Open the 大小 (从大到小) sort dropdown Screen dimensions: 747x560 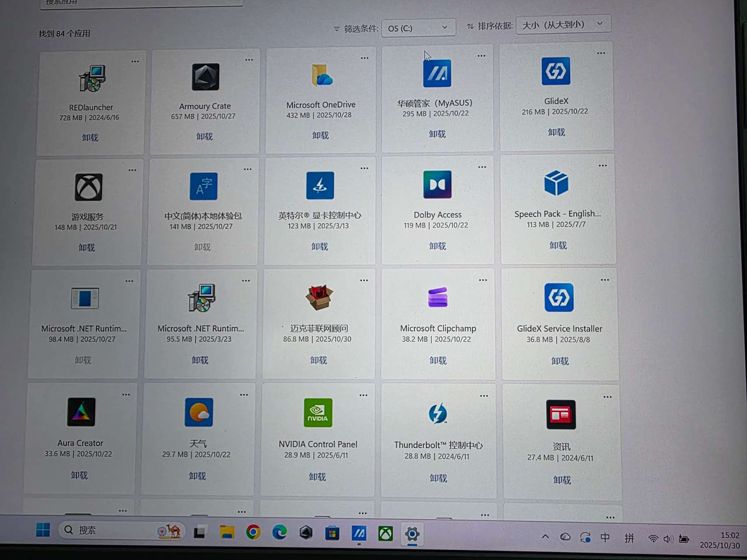coord(563,25)
